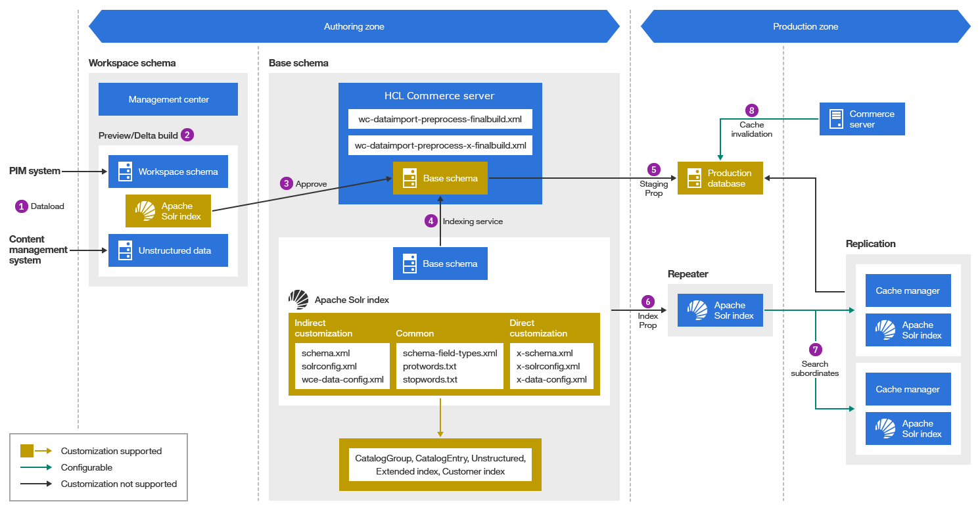Select wc-dataimport-preprocess-x-finalbuild.xml

pos(440,145)
